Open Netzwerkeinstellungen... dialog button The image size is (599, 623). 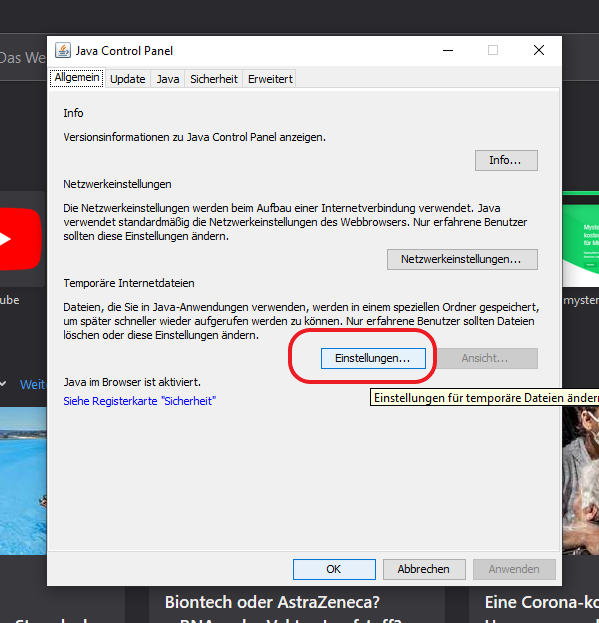[x=462, y=259]
